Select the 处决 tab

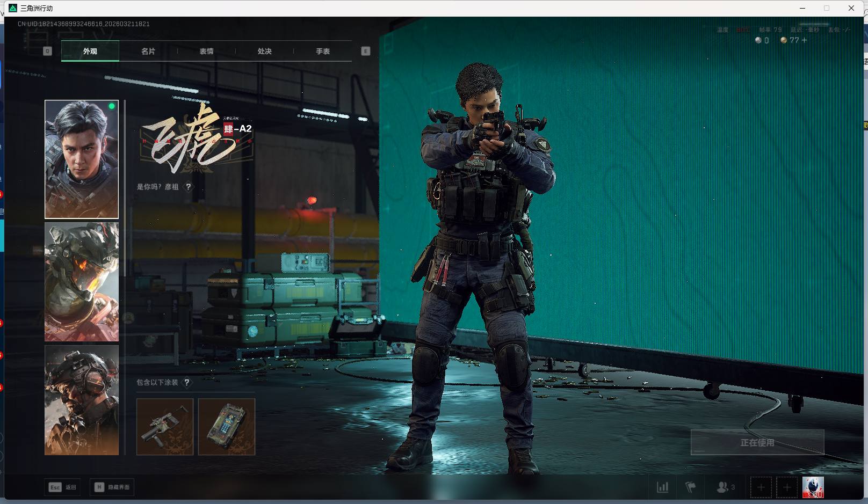pyautogui.click(x=264, y=52)
